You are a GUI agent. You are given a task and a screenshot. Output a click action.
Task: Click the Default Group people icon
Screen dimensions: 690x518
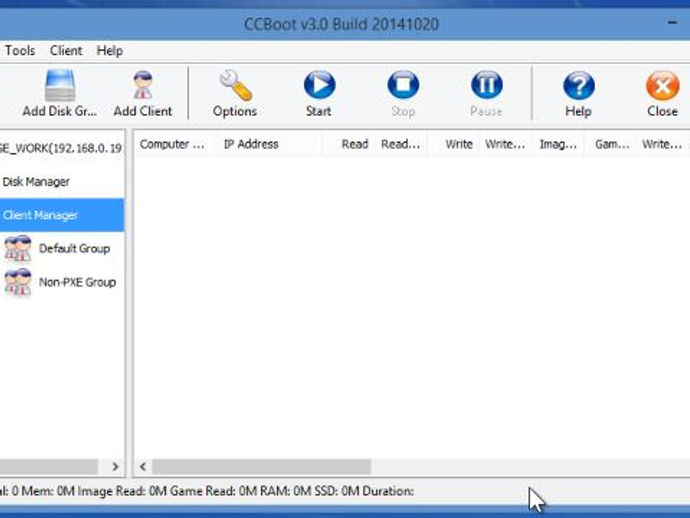pos(18,248)
